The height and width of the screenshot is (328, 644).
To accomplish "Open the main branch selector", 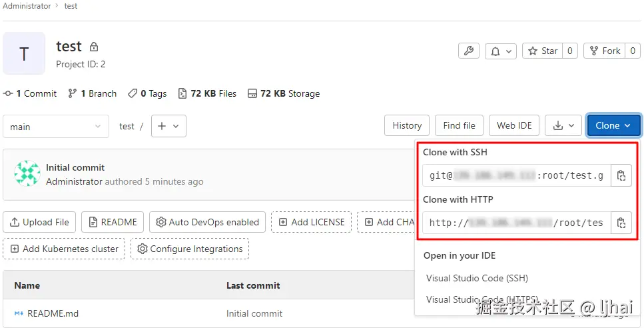I will point(56,127).
